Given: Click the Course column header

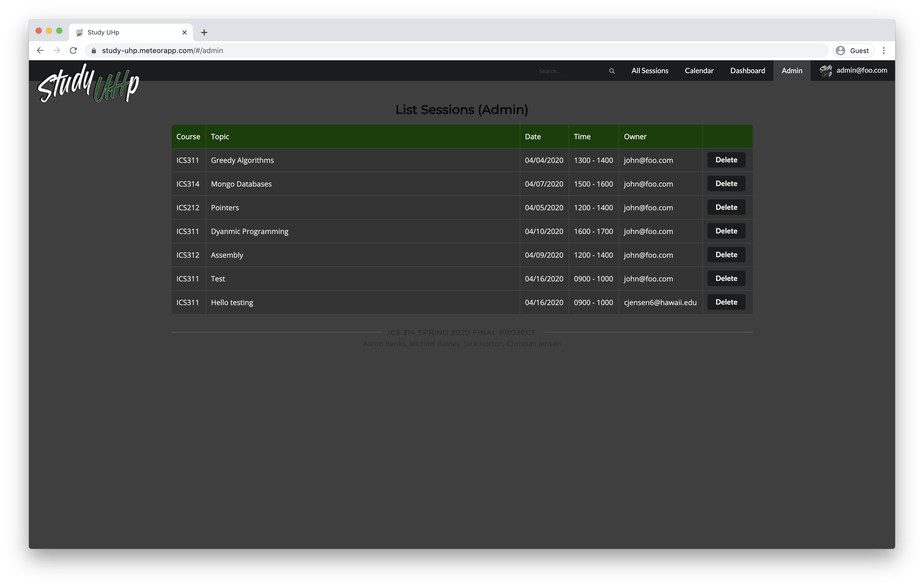Looking at the screenshot, I should tap(188, 137).
